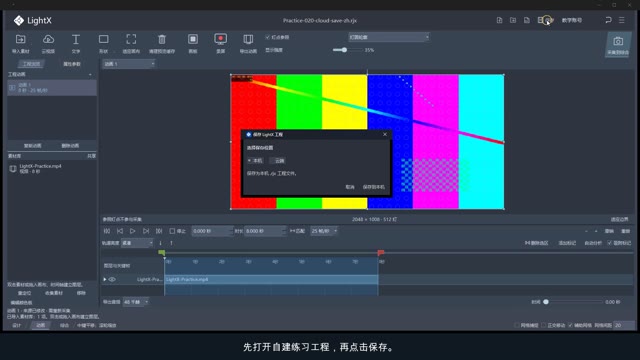Switch to the Property Parameters (属性参数) tab
The width and height of the screenshot is (640, 360).
tap(72, 64)
